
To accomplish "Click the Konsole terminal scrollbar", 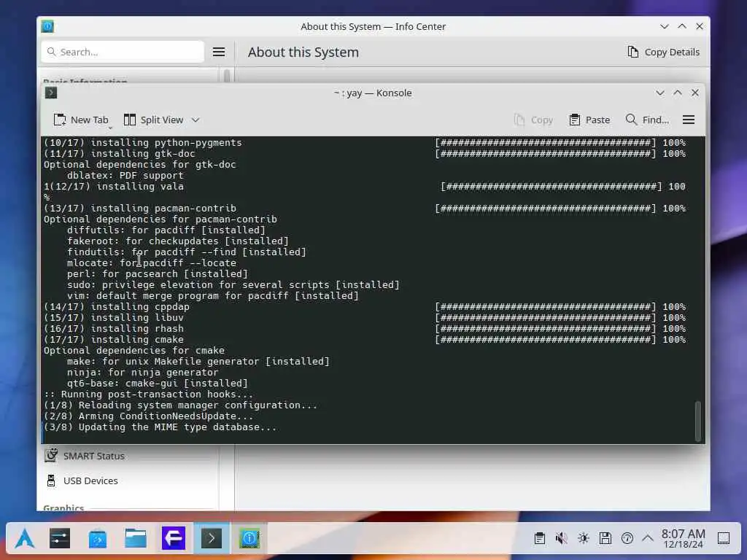I will (x=698, y=421).
